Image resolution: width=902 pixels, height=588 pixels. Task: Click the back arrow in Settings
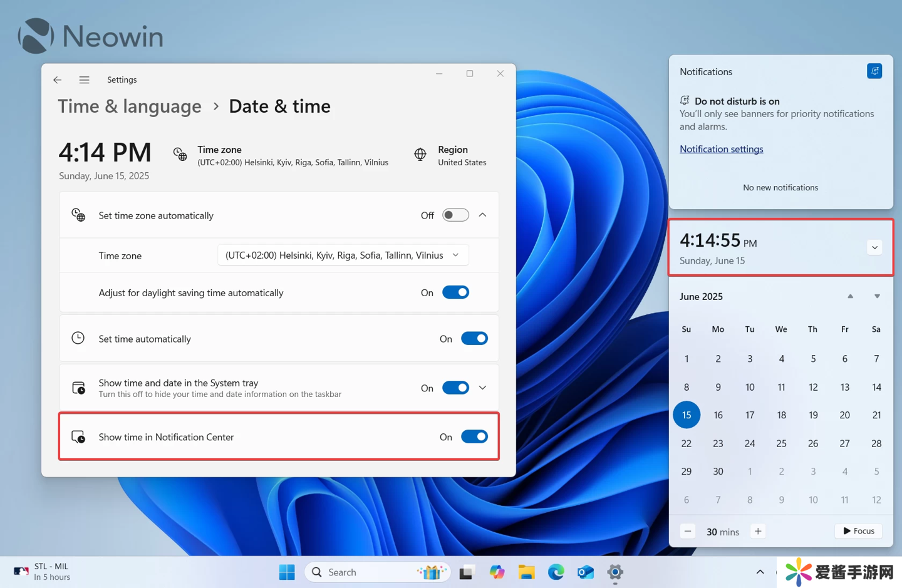(x=57, y=80)
